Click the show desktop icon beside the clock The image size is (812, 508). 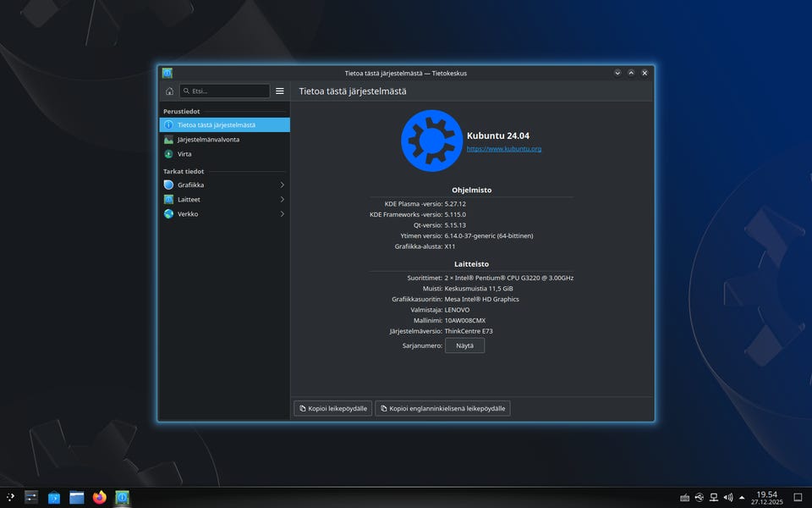click(797, 497)
